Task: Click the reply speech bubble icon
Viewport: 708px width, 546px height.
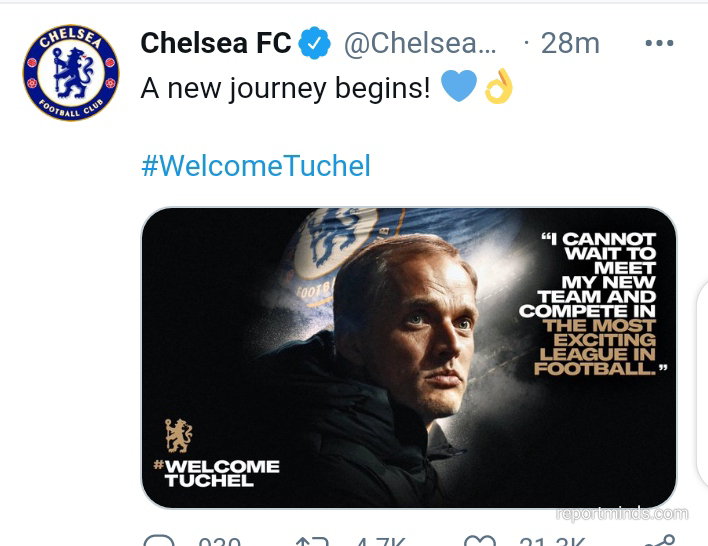Action: pos(158,541)
